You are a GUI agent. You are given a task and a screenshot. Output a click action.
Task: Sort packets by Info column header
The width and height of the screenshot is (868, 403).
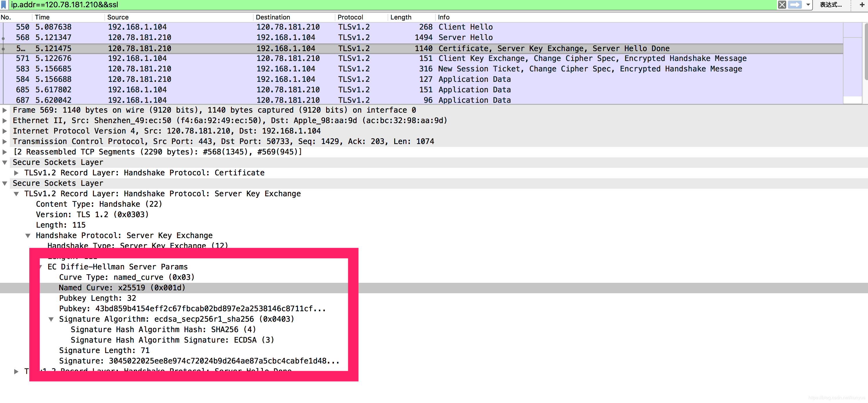444,17
